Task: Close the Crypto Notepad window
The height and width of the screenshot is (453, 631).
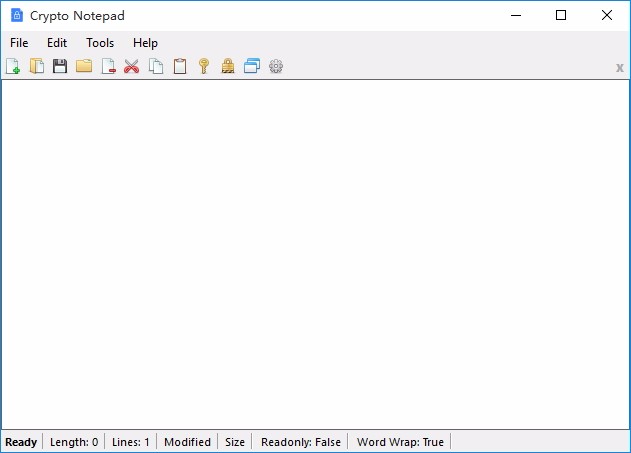Action: [607, 15]
